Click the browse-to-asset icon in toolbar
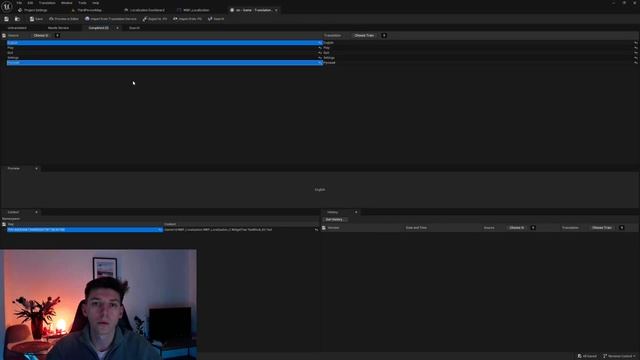The image size is (640, 360). (17, 19)
